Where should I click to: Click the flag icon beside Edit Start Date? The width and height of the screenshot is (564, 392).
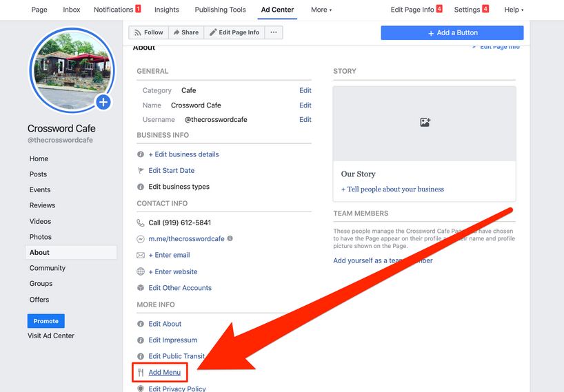[140, 170]
